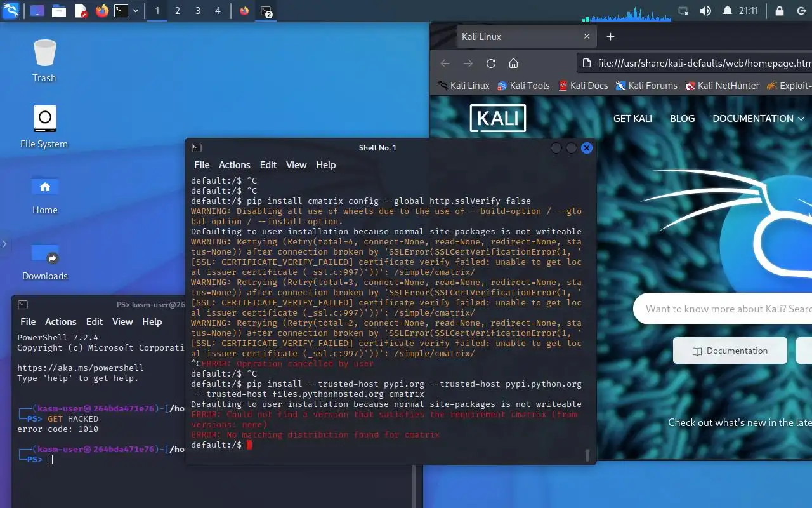This screenshot has width=812, height=508.
Task: Click the Documentation button on homepage
Action: click(730, 351)
